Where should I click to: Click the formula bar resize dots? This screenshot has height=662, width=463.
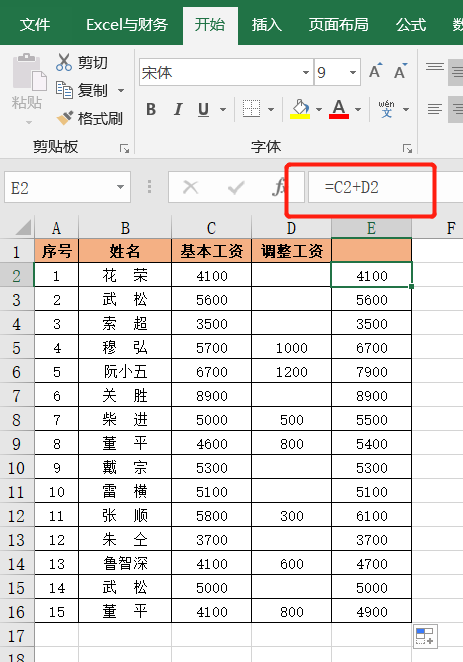(x=149, y=187)
